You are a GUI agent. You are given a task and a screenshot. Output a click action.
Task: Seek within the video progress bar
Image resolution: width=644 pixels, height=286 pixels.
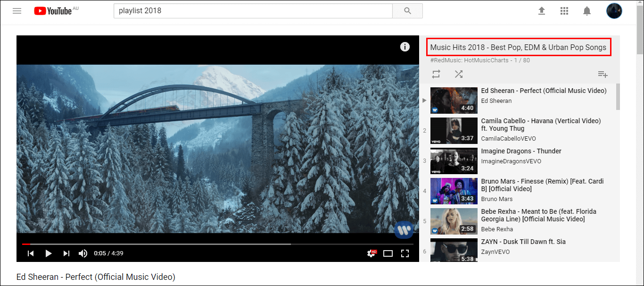[218, 244]
